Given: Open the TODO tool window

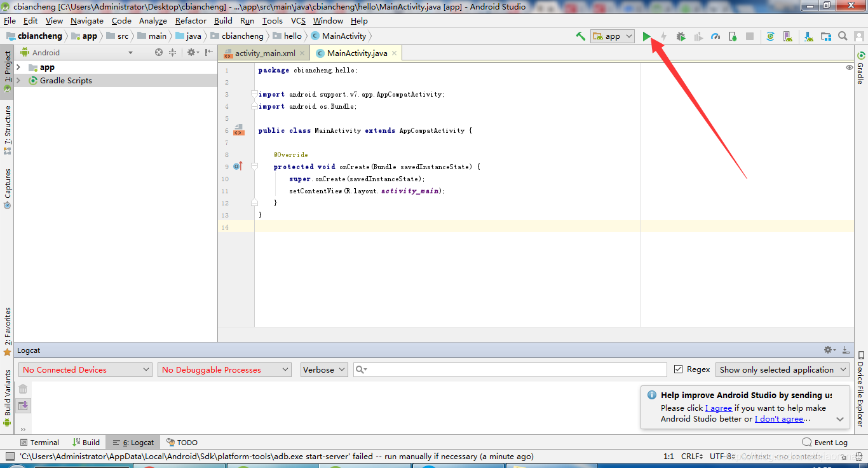Looking at the screenshot, I should click(x=182, y=443).
